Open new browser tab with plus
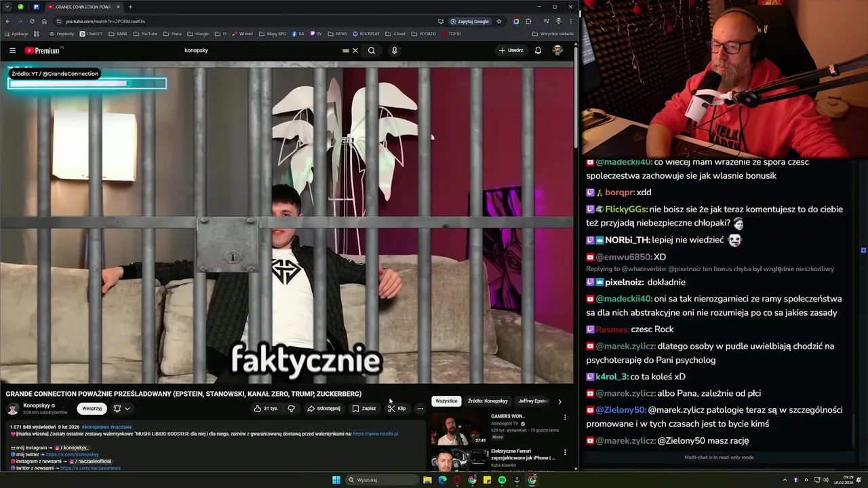This screenshot has width=868, height=488. [x=130, y=7]
